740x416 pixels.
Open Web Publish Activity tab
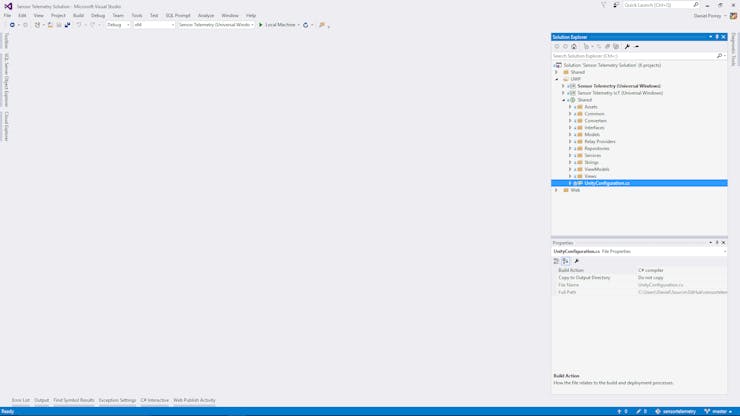pyautogui.click(x=194, y=400)
